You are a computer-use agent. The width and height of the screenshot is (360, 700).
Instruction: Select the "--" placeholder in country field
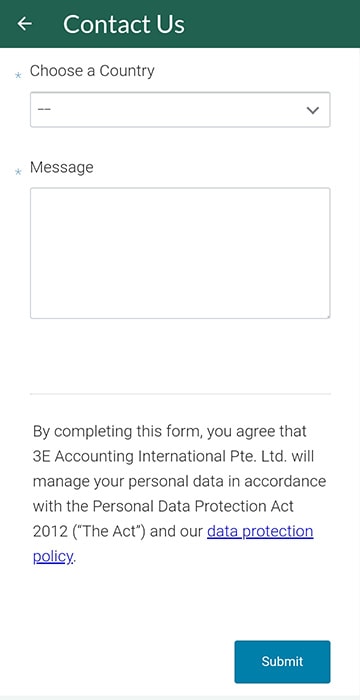[x=44, y=109]
